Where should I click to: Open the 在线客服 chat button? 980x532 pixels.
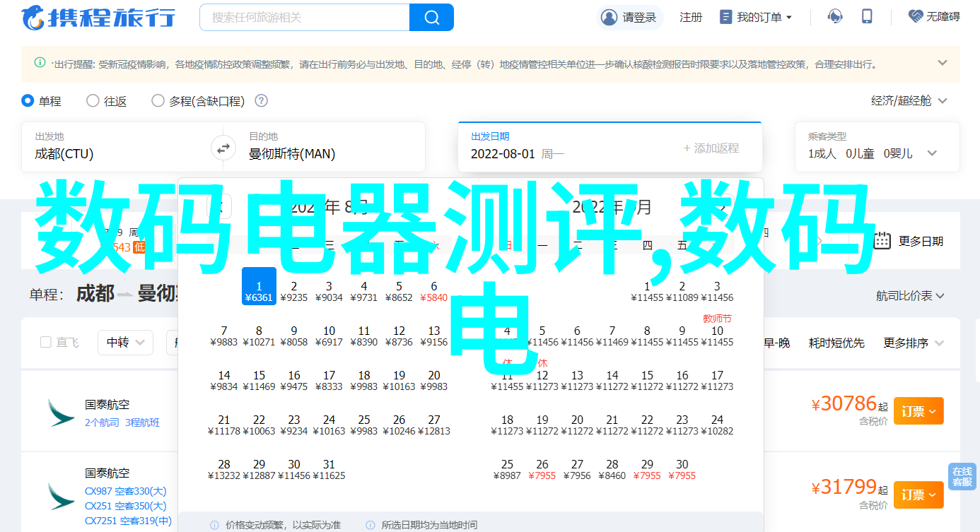pos(962,476)
